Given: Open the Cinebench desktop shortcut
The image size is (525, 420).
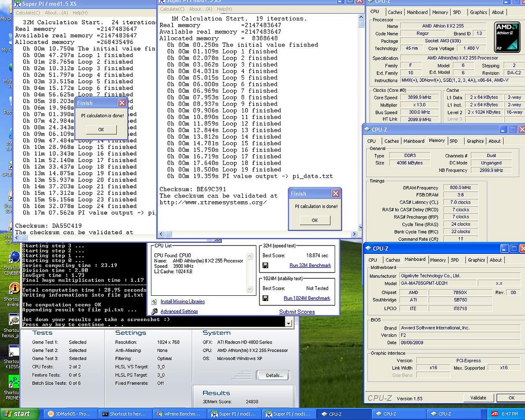Looking at the screenshot, I should coord(14,257).
